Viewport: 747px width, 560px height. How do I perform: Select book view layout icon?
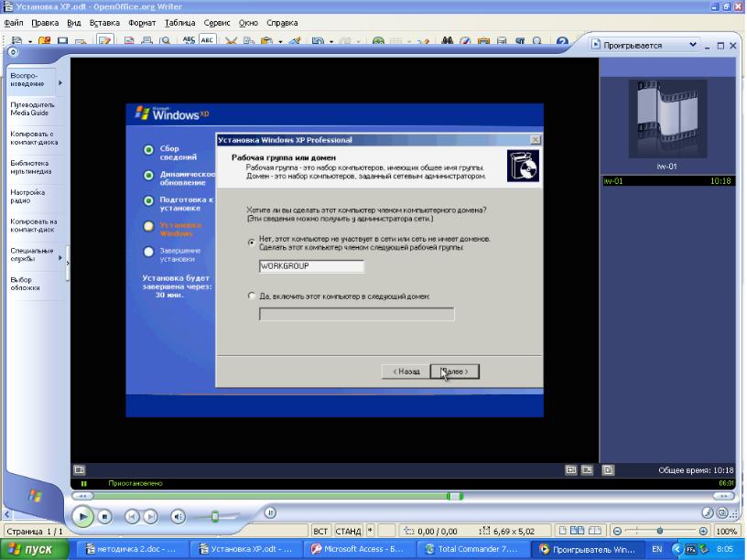594,531
